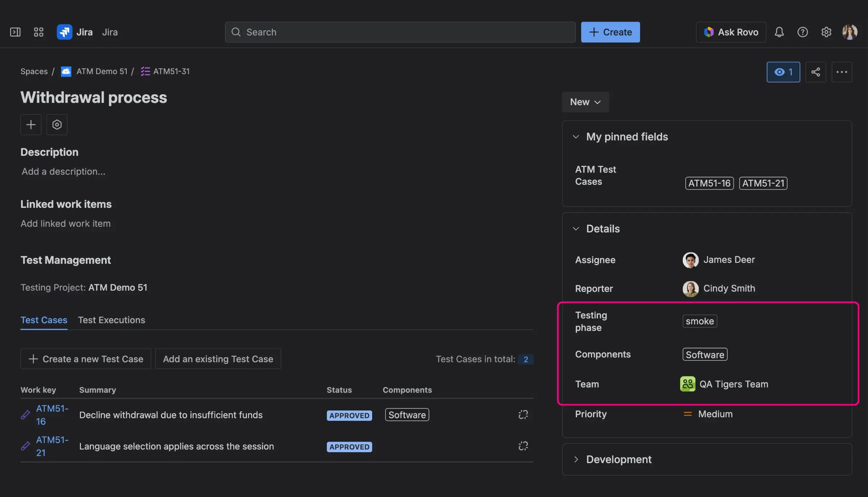Click the add content plus icon below the title
Viewport: 868px width, 497px height.
click(31, 124)
